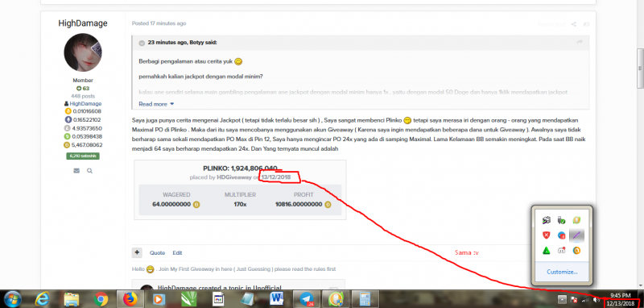Viewport: 644px width, 308px height.
Task: Click the orange circular tray icon
Action: pyautogui.click(x=576, y=251)
